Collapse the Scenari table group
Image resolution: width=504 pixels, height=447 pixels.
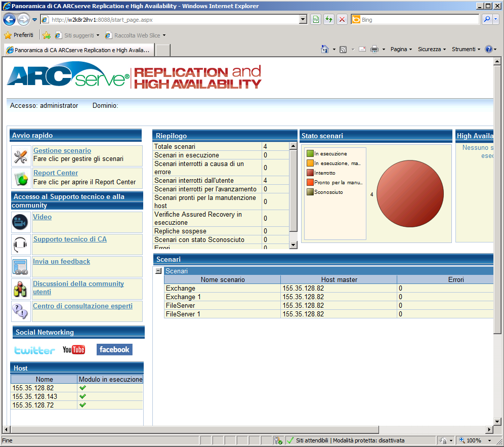tap(158, 271)
